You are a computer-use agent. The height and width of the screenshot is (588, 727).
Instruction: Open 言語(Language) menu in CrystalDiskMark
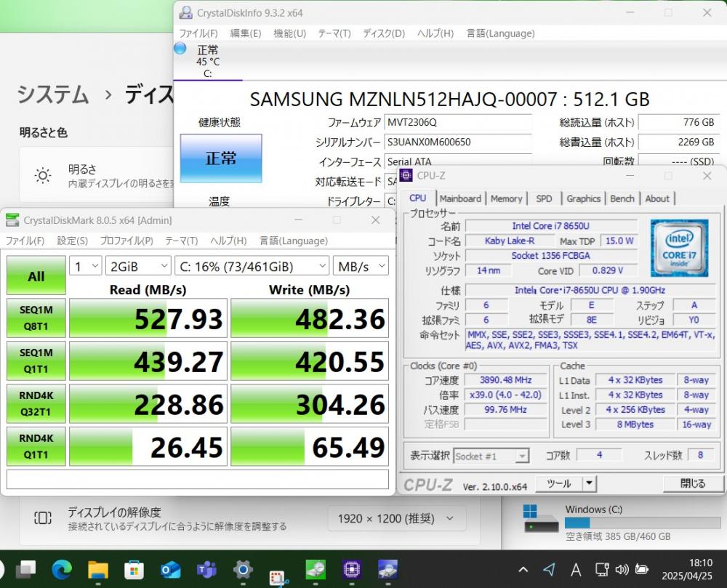pos(293,241)
